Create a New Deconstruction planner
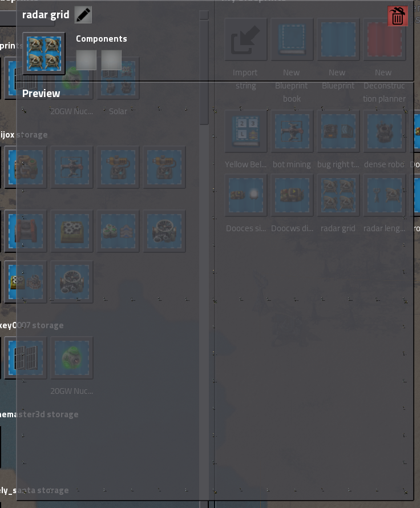 [x=383, y=39]
